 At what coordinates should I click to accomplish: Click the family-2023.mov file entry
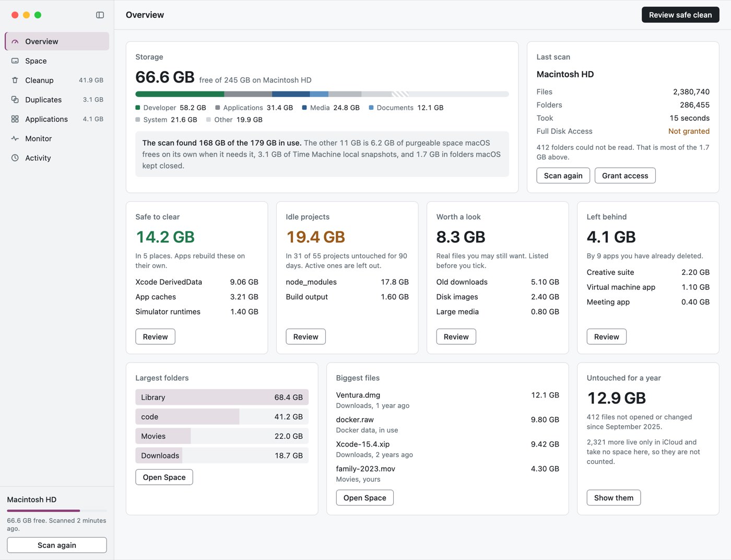click(x=447, y=474)
